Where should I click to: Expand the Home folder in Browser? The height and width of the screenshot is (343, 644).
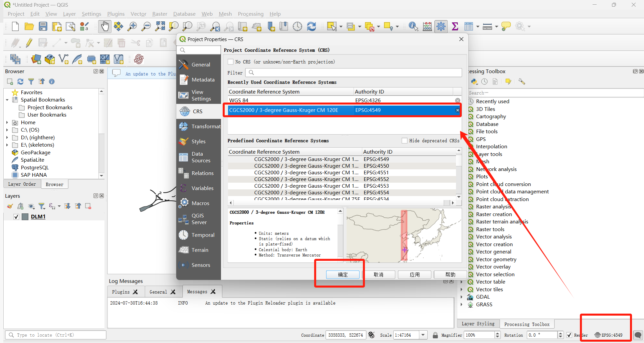(x=7, y=123)
